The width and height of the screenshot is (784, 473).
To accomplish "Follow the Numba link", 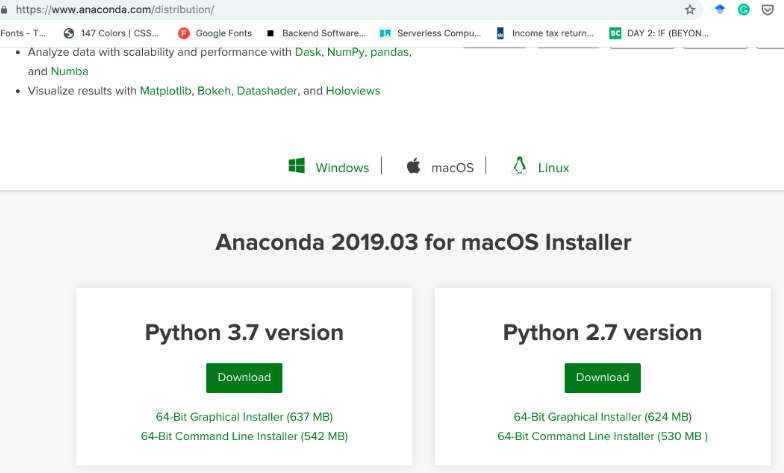I will point(70,72).
